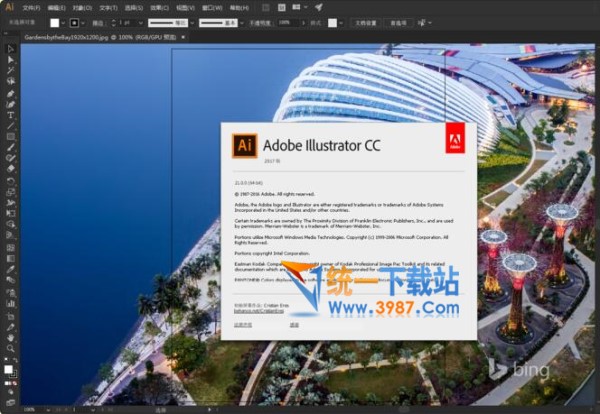The height and width of the screenshot is (414, 600).
Task: Activate the Blend tool
Action: [x=10, y=280]
